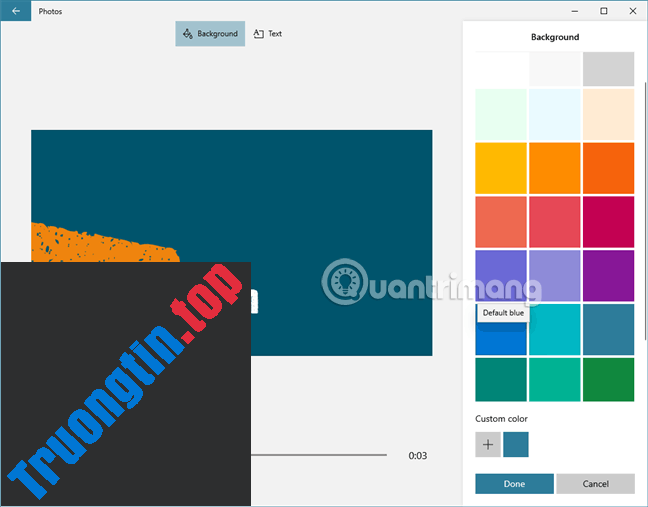Add a custom color with plus button

pos(488,445)
